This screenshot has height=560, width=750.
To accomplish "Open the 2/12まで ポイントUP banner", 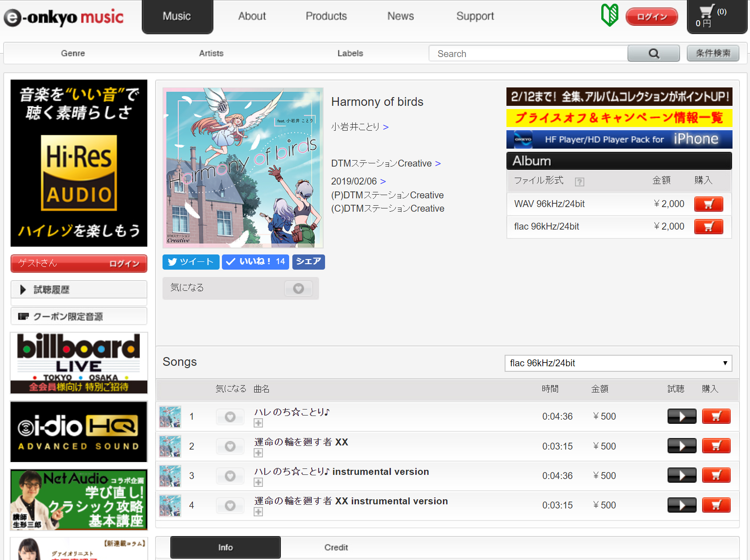I will click(x=619, y=97).
